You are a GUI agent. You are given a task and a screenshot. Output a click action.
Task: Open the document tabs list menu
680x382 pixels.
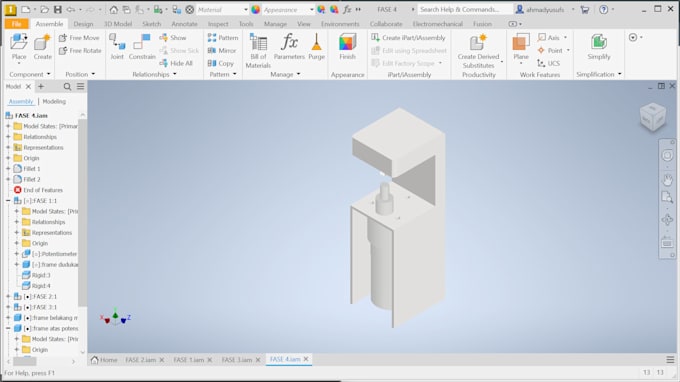(x=670, y=360)
